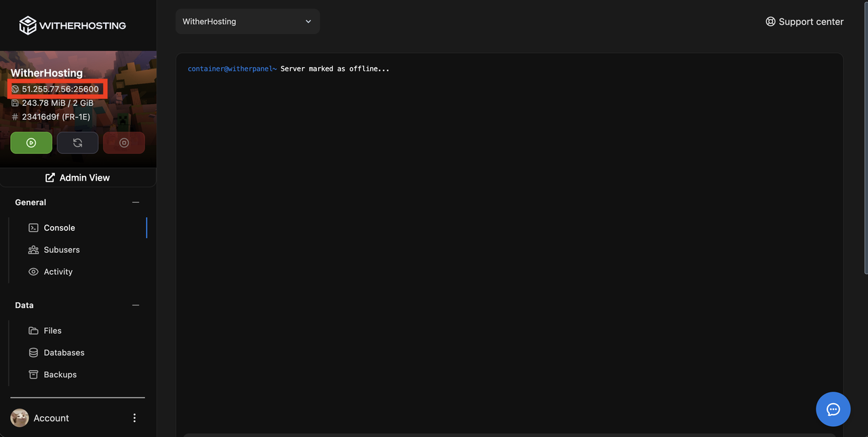The width and height of the screenshot is (868, 437).
Task: Open the Support center link
Action: 804,22
